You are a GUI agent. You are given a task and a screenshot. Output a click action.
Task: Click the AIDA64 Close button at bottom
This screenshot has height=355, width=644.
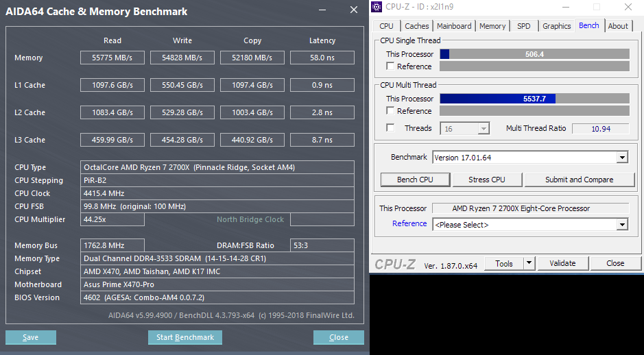tap(338, 337)
